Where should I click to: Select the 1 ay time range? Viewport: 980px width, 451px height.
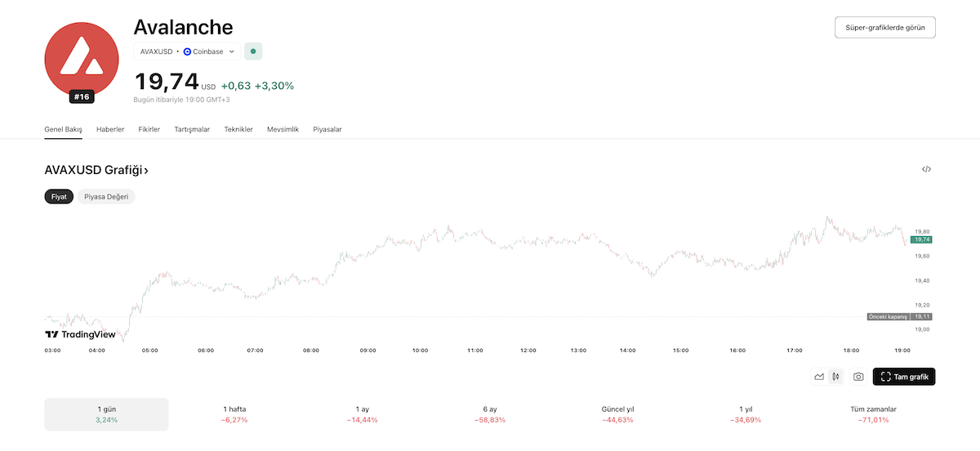[x=362, y=414]
